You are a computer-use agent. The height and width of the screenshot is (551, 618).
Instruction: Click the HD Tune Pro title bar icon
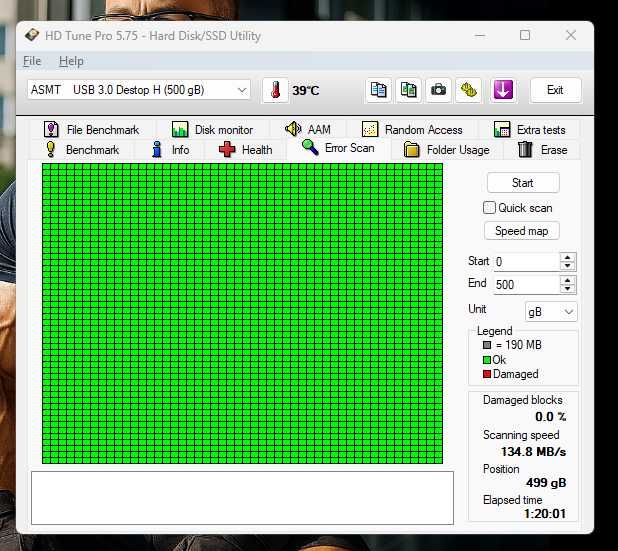[32, 35]
